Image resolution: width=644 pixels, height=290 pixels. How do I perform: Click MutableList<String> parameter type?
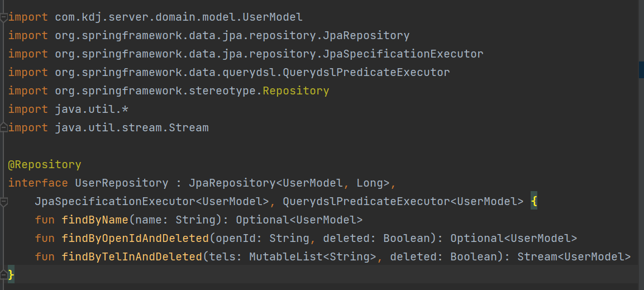click(313, 256)
